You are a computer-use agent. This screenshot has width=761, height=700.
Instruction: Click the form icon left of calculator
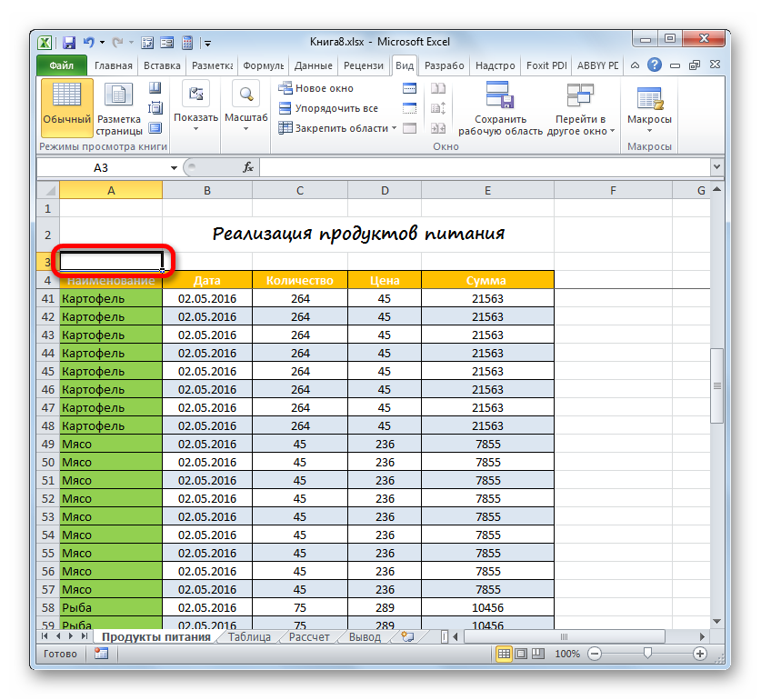point(167,43)
